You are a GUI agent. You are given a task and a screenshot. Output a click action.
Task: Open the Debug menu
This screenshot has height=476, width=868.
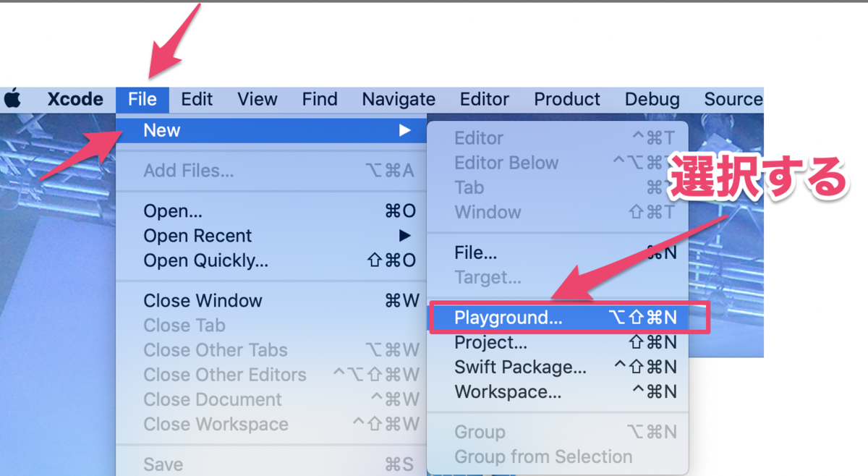pos(652,99)
